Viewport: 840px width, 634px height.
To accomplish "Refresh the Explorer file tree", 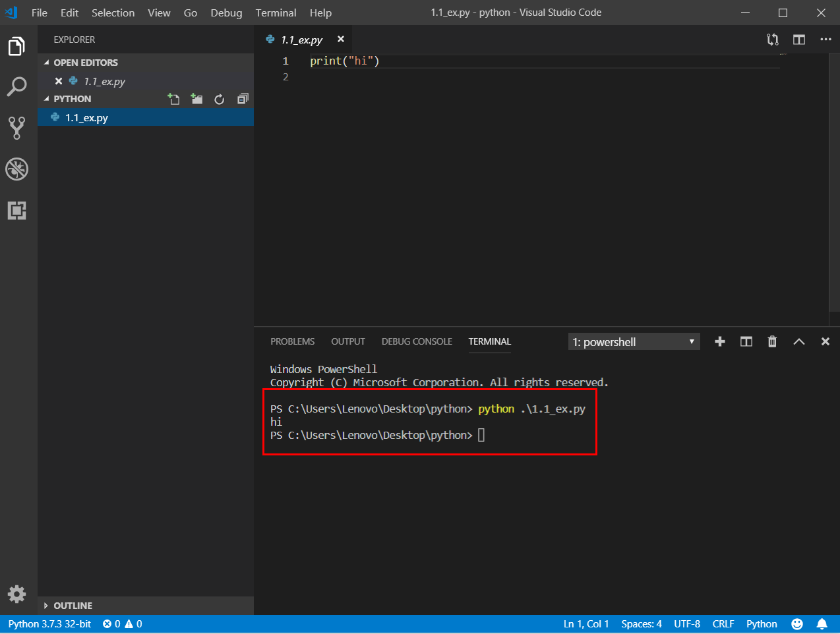I will (x=220, y=99).
